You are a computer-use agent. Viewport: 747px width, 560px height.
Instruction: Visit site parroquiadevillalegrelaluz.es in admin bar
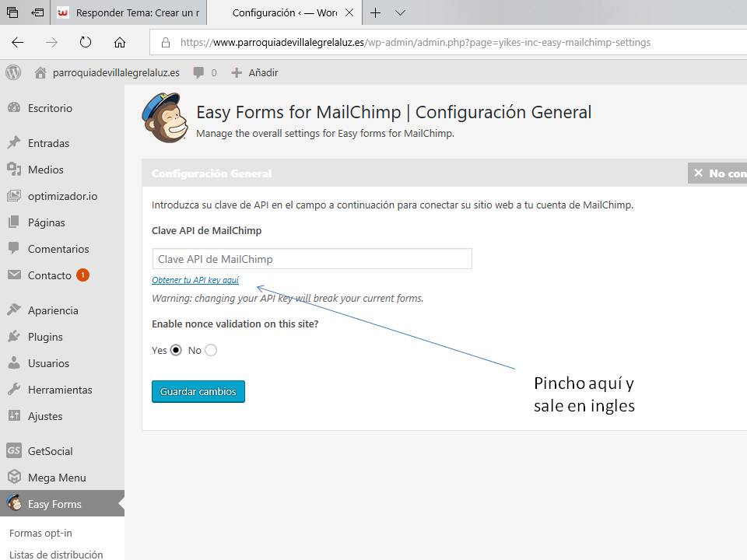click(x=107, y=72)
